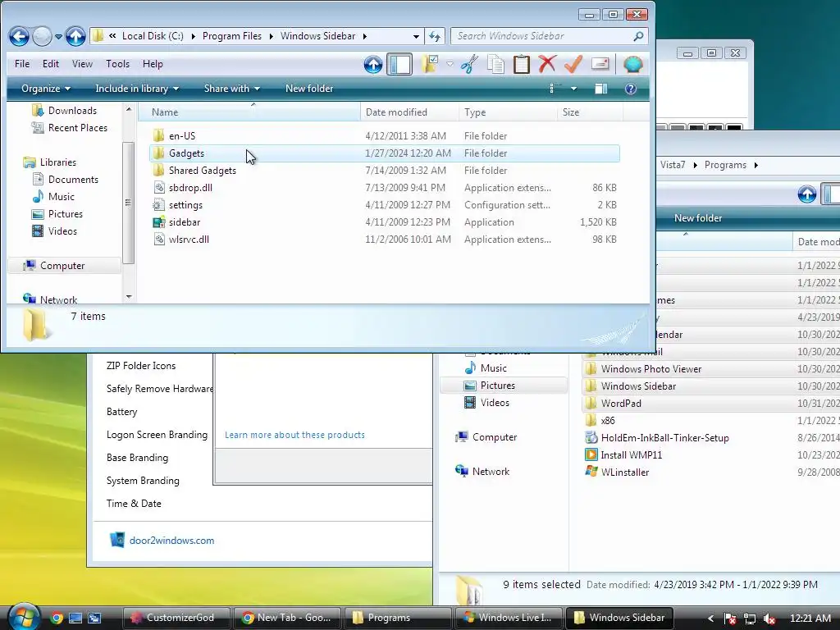840x630 pixels.
Task: Select the Shared Gadgets folder
Action: tap(202, 171)
